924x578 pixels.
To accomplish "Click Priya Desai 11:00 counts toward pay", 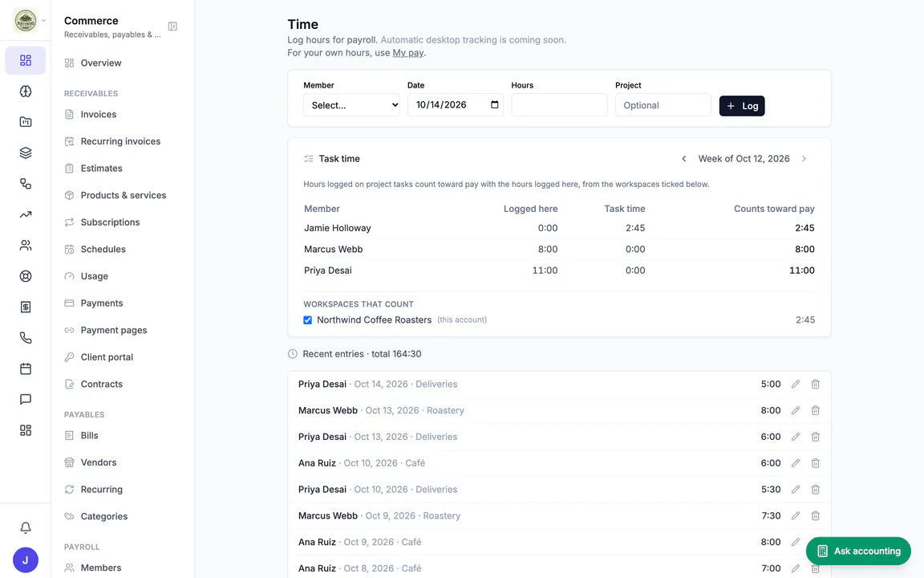I will pos(802,271).
